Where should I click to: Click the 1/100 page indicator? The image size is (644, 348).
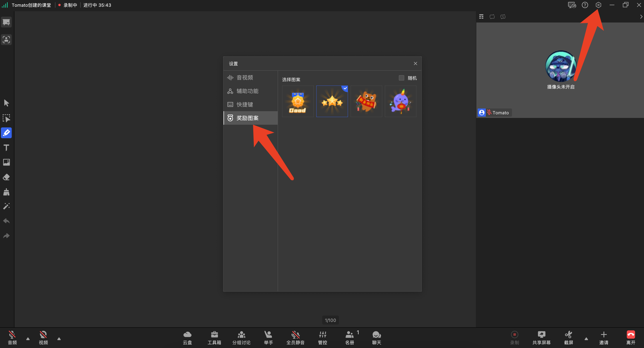(330, 320)
